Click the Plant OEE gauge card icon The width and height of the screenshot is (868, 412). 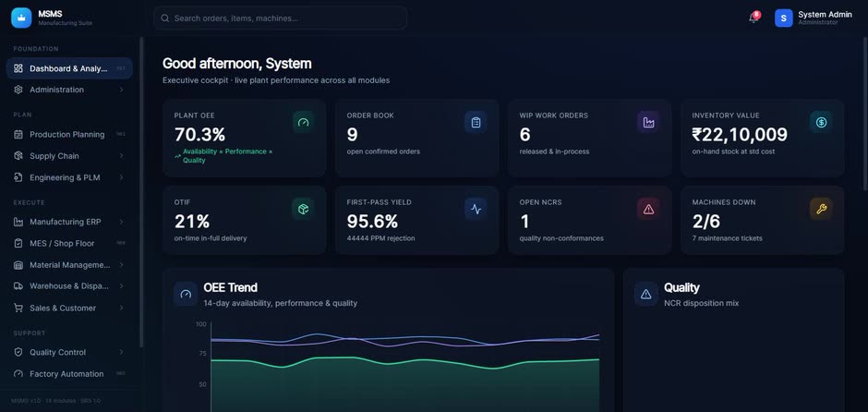click(x=303, y=122)
